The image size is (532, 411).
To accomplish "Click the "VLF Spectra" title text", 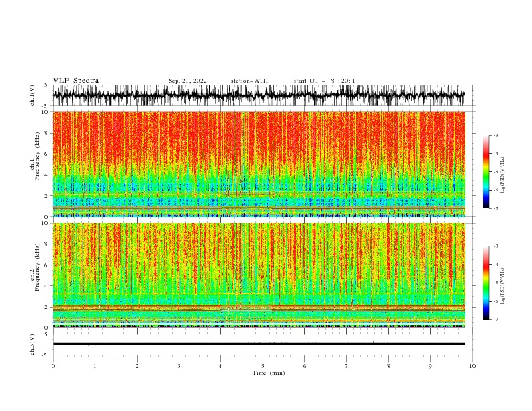I will [76, 81].
